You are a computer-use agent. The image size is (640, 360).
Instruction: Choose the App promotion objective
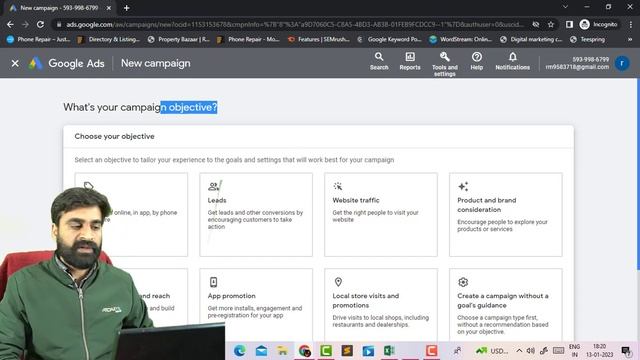coord(256,305)
